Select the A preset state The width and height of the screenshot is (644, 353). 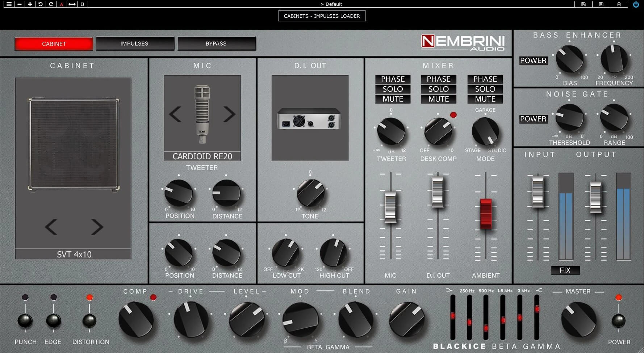click(62, 4)
